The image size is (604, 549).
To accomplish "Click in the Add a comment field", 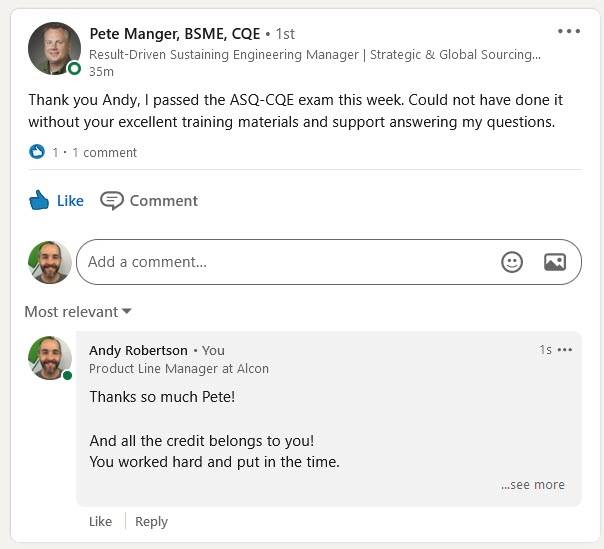I will click(290, 262).
